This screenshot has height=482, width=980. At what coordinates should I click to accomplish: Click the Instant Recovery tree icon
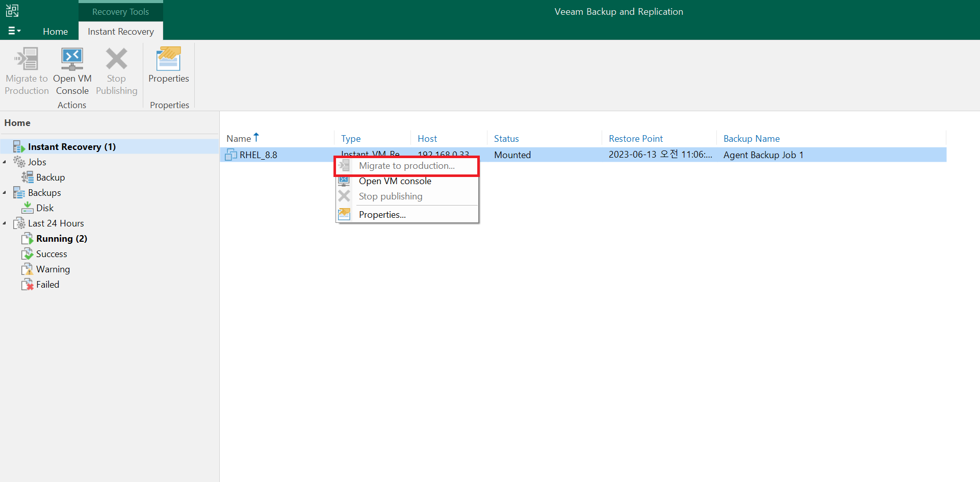click(x=19, y=147)
